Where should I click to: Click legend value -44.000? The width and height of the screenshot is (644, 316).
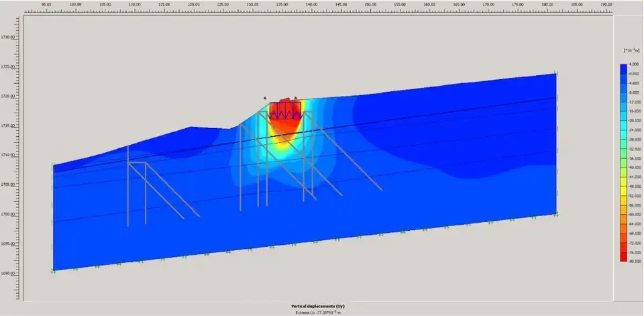[x=633, y=177]
